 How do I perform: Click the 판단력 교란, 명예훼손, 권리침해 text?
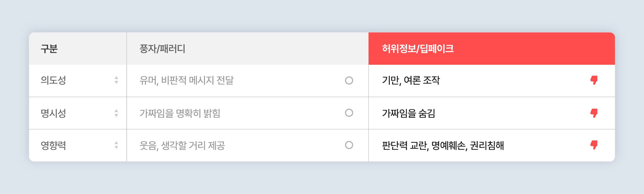pyautogui.click(x=443, y=146)
